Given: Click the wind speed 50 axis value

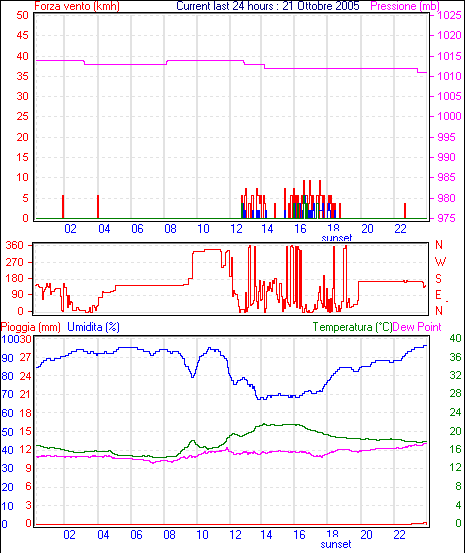Looking at the screenshot, I should click(x=22, y=15).
